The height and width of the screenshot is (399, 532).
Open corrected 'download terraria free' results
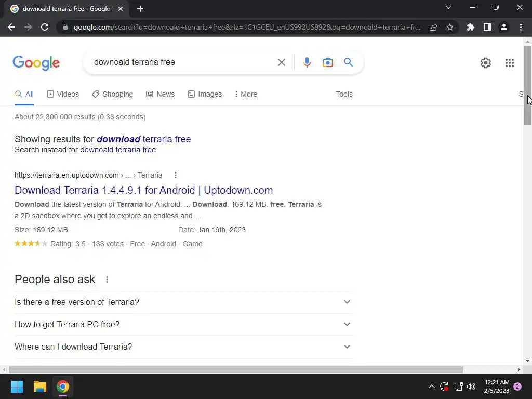coord(143,139)
